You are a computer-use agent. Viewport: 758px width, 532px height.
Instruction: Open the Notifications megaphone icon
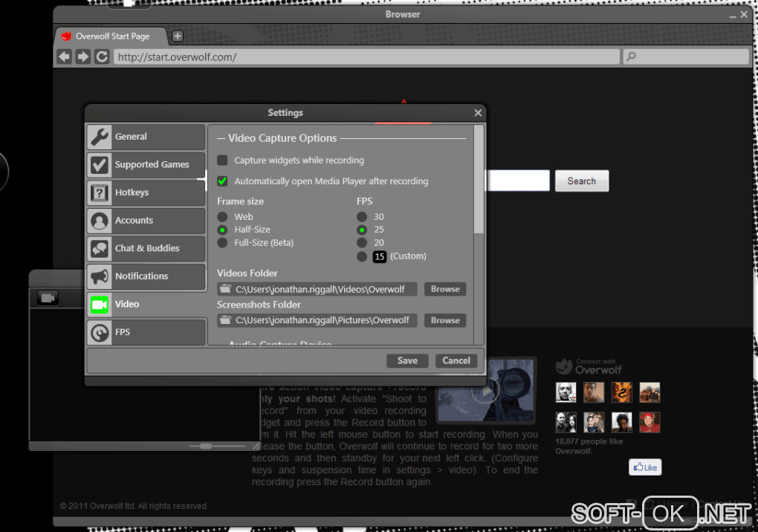[100, 276]
